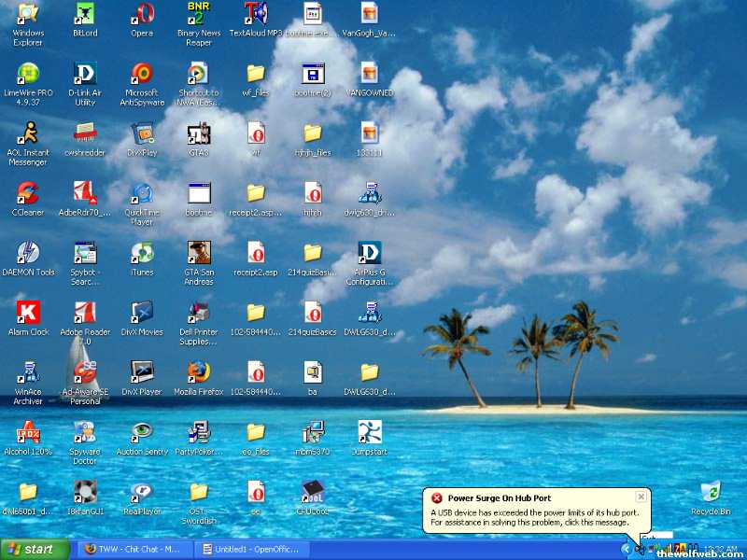The height and width of the screenshot is (560, 747).
Task: Select the Recycle Bin icon
Action: coord(711,492)
